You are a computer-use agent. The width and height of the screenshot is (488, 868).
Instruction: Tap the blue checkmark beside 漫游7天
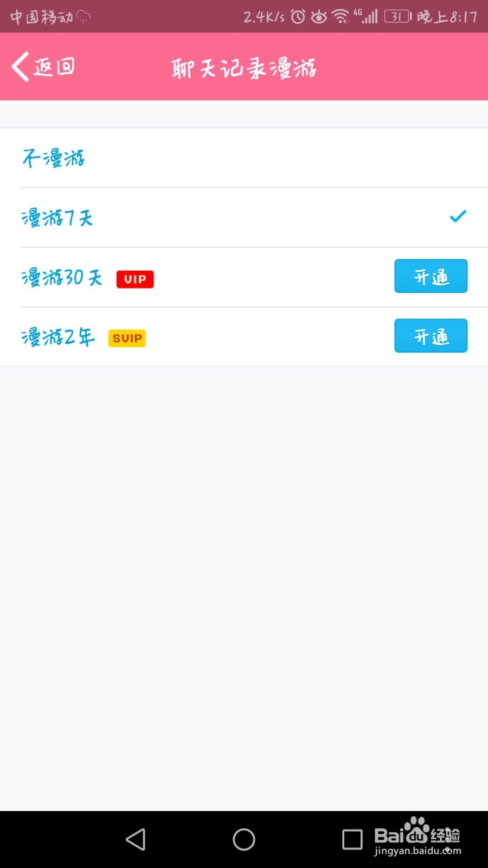point(458,217)
